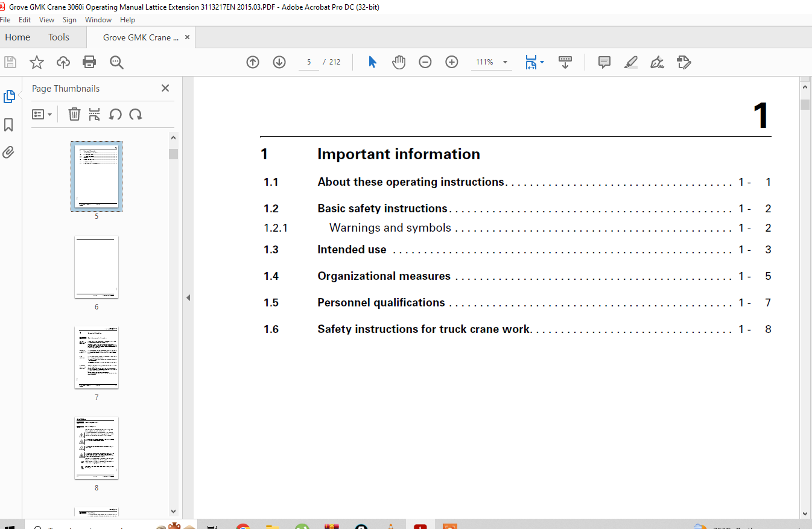Image resolution: width=812 pixels, height=529 pixels.
Task: Select the Grove GMK Crane document tab
Action: point(141,37)
